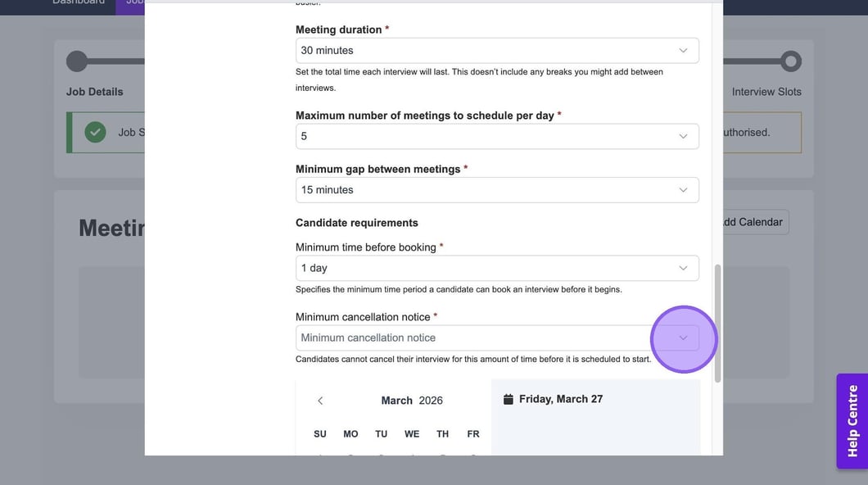
Task: Click the Add Calendar button
Action: 752,222
